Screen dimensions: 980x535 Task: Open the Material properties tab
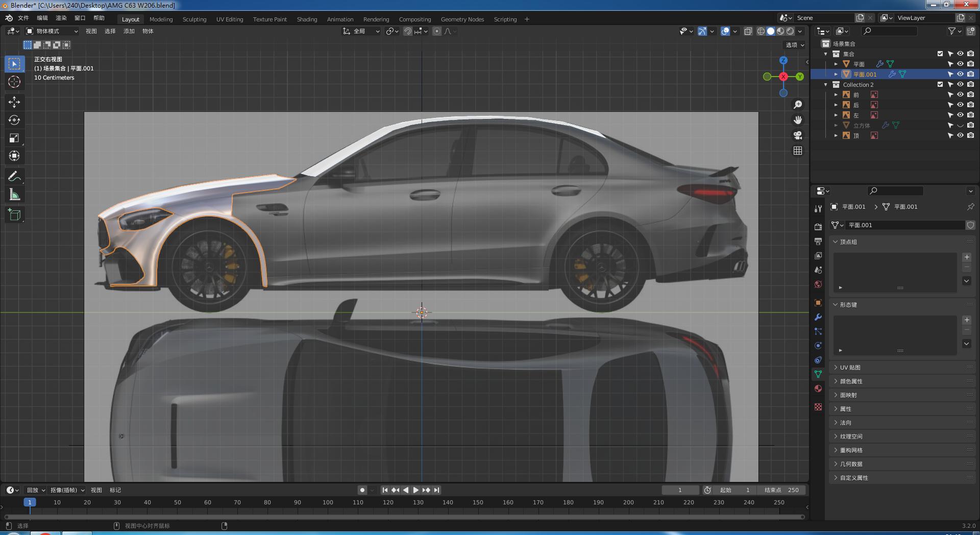(818, 388)
